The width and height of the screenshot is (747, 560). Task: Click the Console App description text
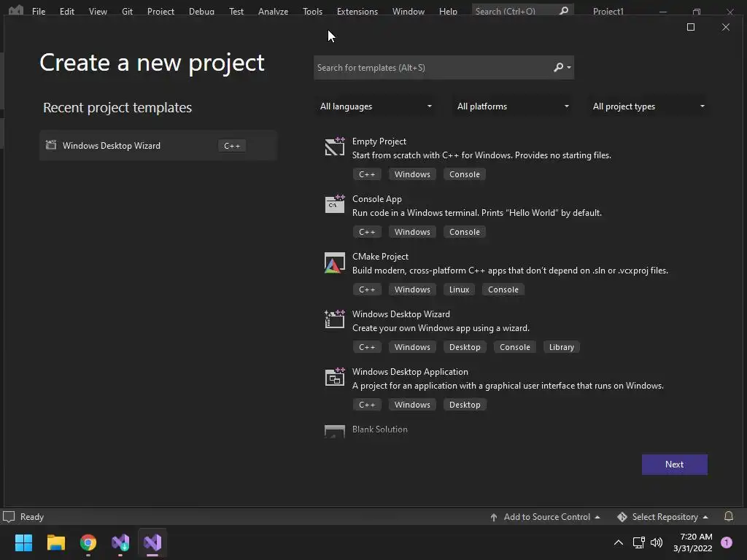point(477,213)
